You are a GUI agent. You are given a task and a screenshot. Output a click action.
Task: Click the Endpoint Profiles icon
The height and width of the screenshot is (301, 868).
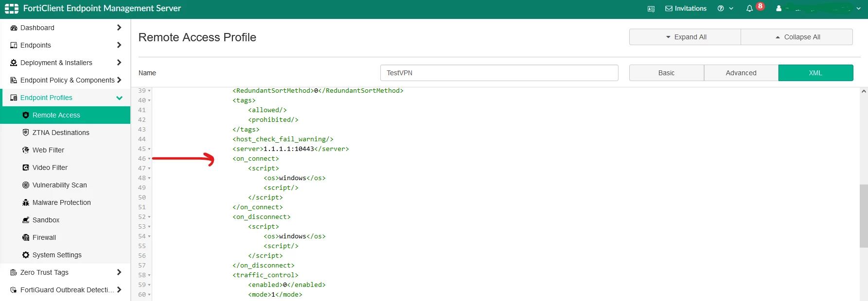pyautogui.click(x=14, y=98)
